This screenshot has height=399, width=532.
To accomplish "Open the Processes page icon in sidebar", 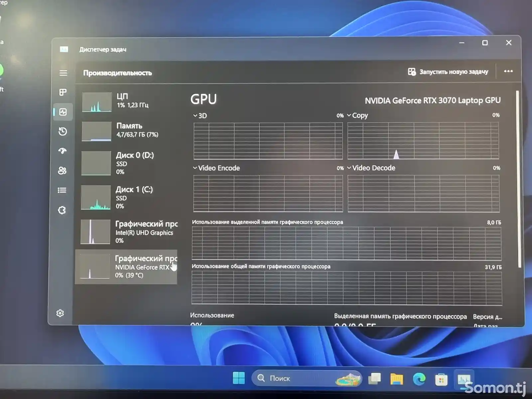I will 63,92.
